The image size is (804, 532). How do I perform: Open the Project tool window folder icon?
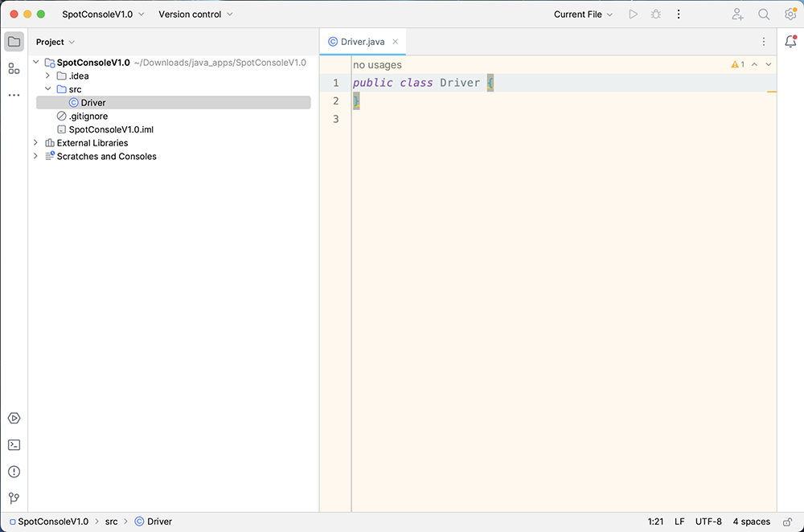point(14,42)
